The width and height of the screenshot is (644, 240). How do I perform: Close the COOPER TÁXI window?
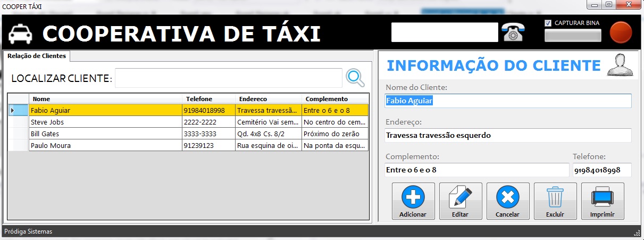629,5
